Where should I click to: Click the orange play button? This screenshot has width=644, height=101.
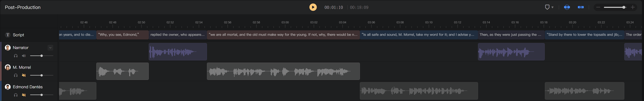(313, 7)
